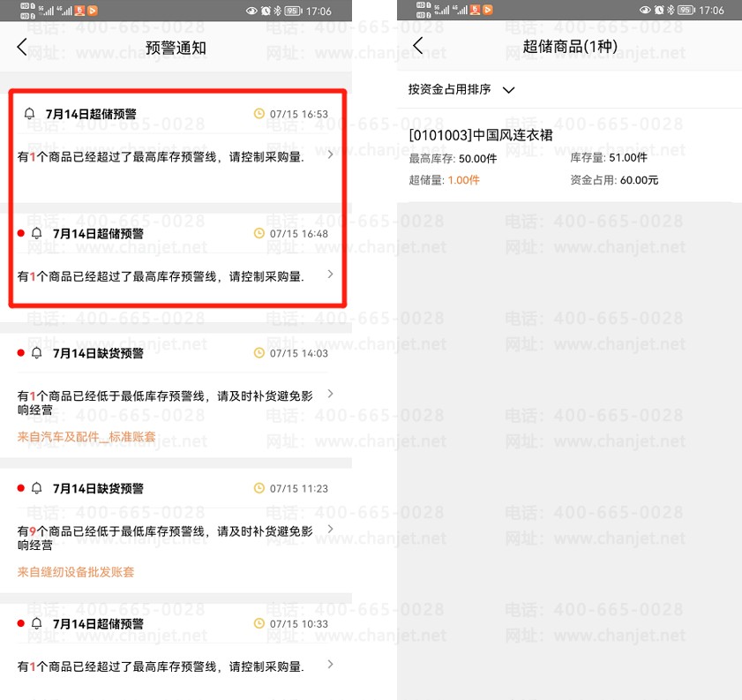Open the 16:53 message 有1个商品已经超过了最高库存预警线
This screenshot has height=700, width=742.
[x=161, y=157]
